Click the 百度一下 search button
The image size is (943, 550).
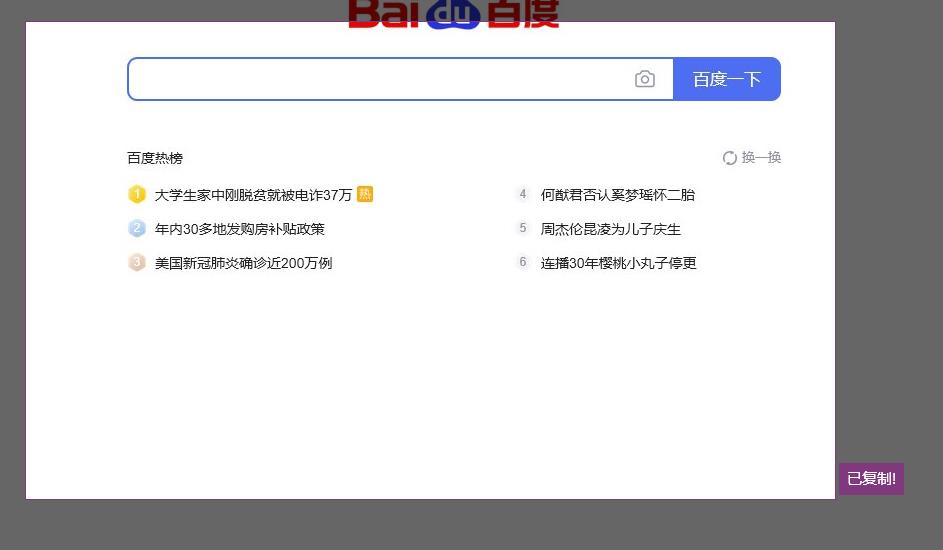727,79
